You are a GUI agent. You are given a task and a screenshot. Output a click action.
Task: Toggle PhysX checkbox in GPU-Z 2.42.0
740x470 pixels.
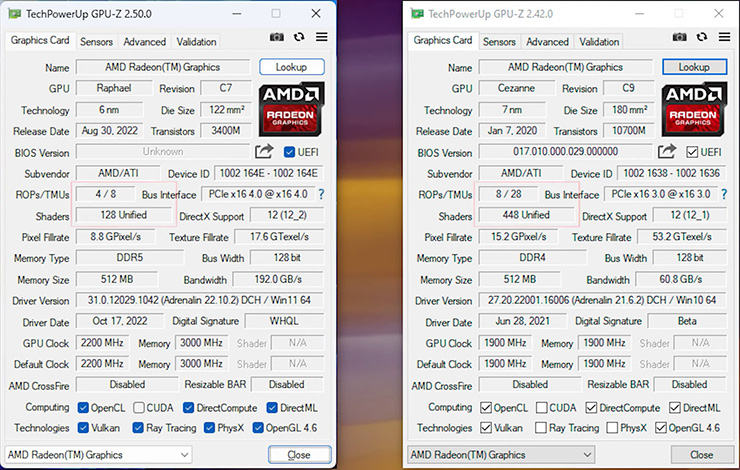(x=613, y=428)
